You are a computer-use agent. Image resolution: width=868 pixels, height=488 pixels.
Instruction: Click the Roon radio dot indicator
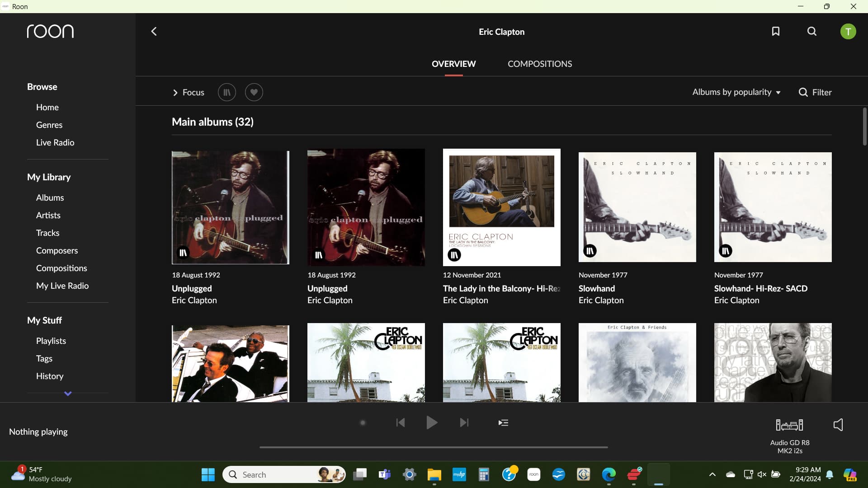click(x=363, y=423)
